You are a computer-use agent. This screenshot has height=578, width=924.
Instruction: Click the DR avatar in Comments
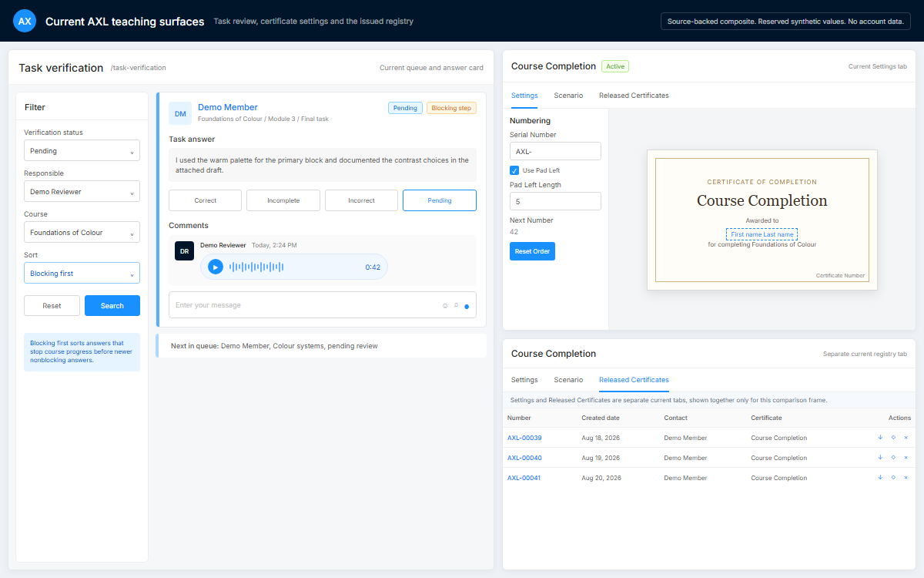click(184, 251)
